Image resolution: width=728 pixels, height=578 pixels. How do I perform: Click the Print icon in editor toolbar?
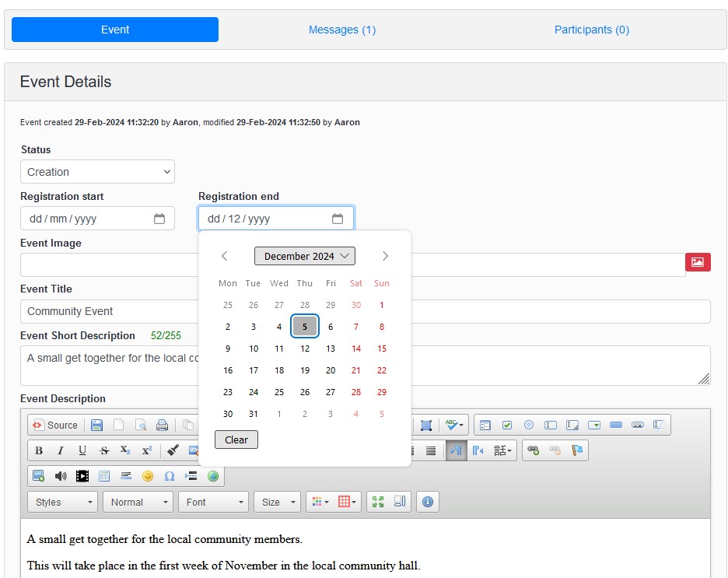(x=162, y=426)
